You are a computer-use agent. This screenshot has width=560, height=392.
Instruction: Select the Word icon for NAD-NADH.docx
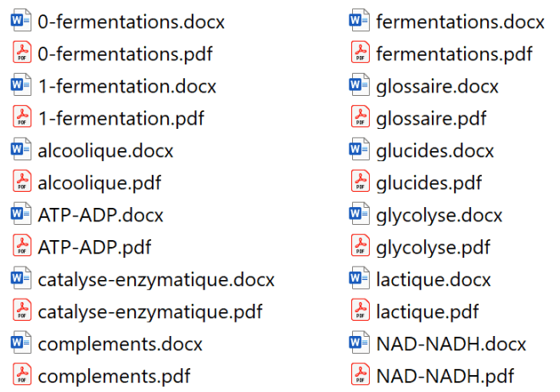tap(360, 344)
